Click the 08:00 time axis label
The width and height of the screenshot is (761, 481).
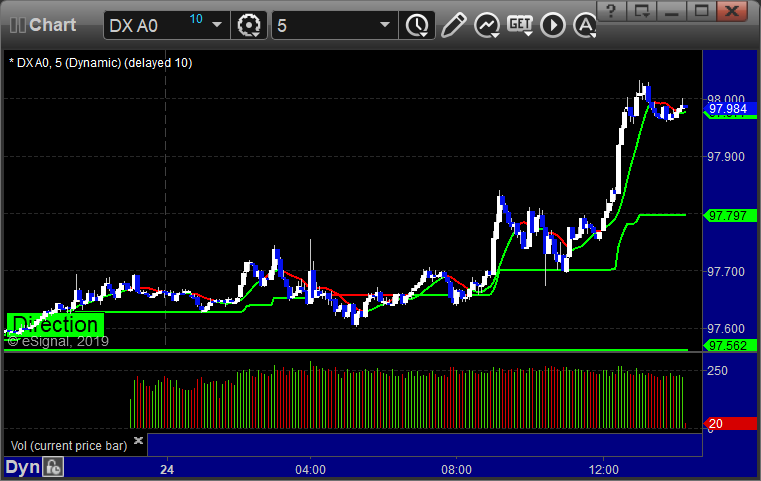pos(456,470)
